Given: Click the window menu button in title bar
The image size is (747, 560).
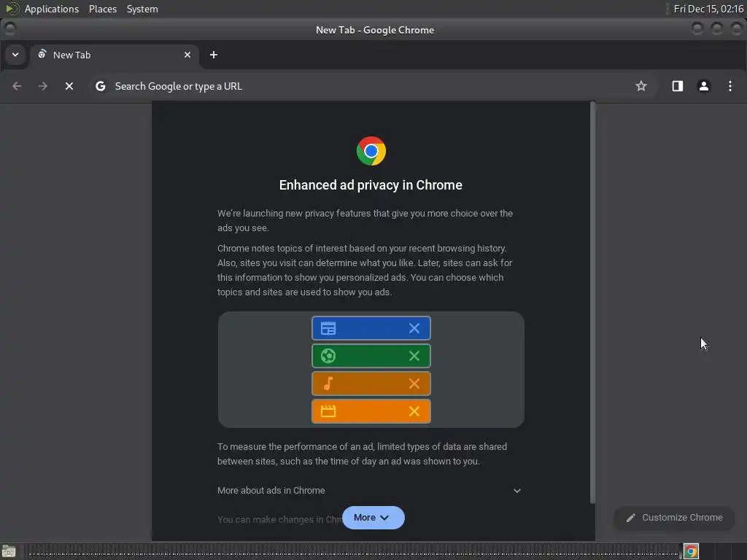Looking at the screenshot, I should pos(9,29).
